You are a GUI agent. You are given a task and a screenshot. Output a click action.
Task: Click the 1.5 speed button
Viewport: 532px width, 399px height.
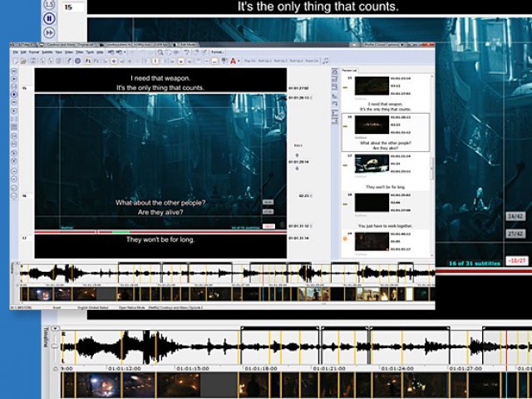49,4
